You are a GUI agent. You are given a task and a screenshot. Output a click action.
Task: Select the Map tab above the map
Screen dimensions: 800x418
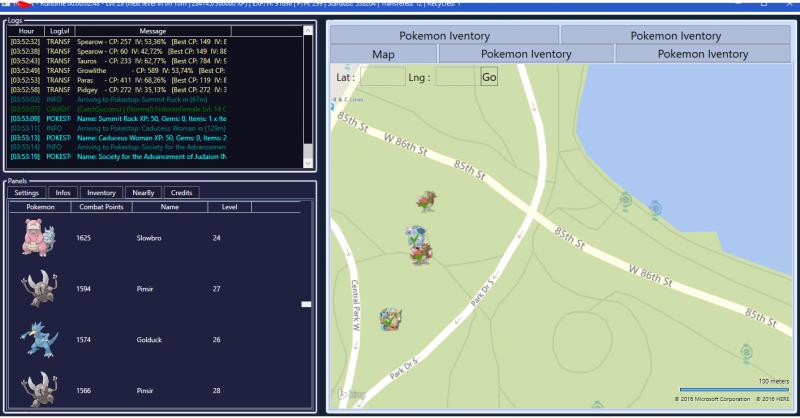[x=383, y=54]
